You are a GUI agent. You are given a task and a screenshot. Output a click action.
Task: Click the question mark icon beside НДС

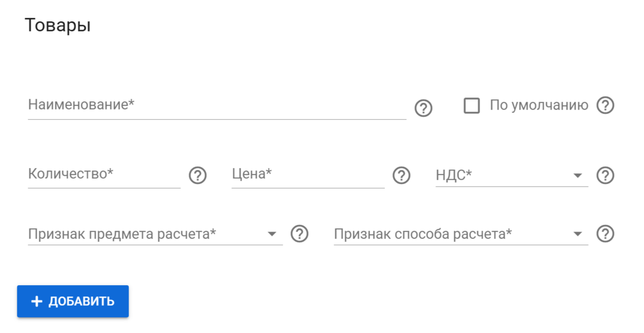point(605,175)
